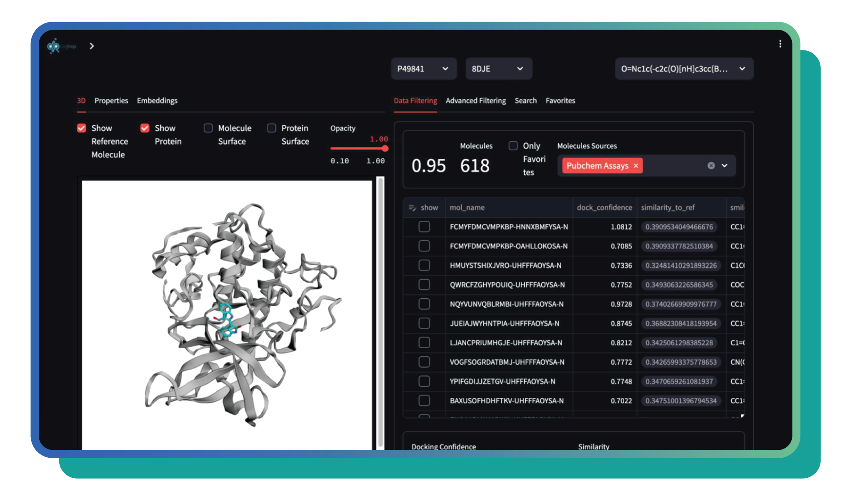Check show box for NQYVUNVQBLRMBI-UHFFFAOYSA-N row

pos(424,304)
